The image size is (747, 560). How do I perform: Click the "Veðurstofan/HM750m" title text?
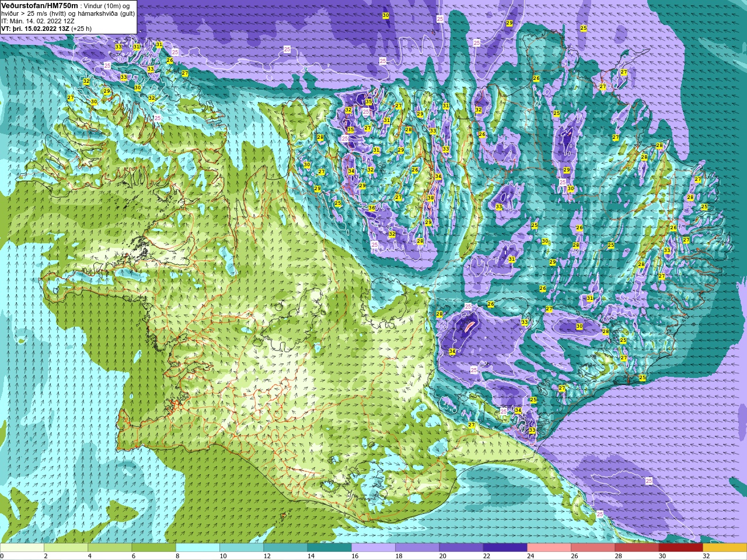[39, 5]
